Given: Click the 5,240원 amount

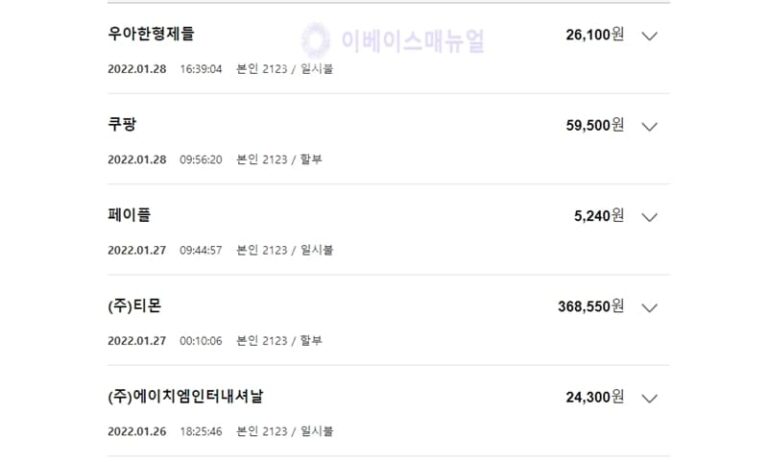Looking at the screenshot, I should 599,216.
